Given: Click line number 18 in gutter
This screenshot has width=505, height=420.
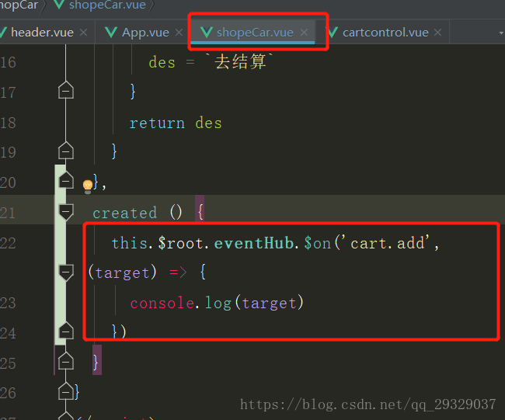Looking at the screenshot, I should point(8,123).
